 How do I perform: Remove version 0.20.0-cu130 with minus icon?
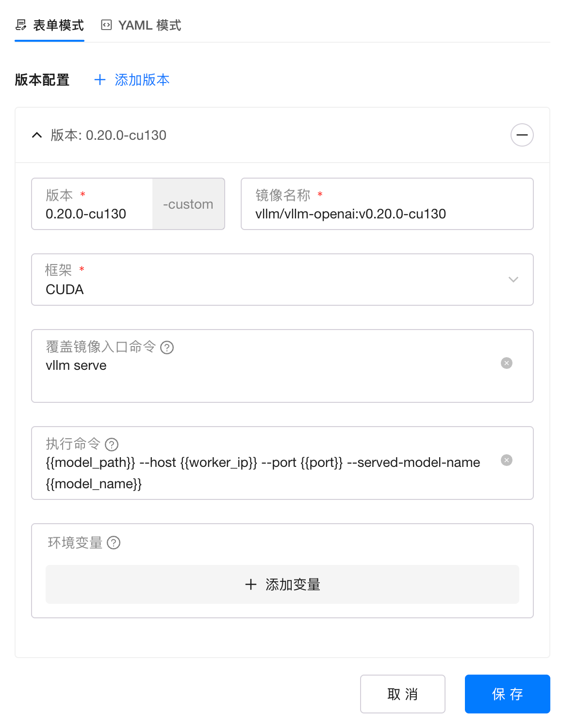click(x=522, y=135)
